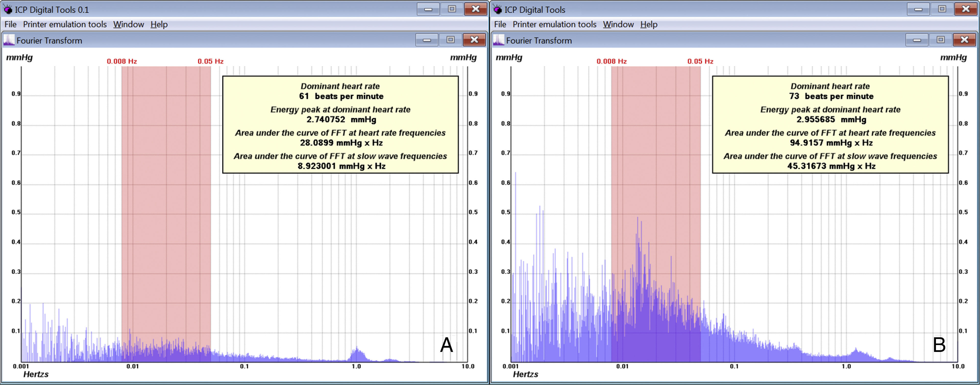Open Printer emulation tools menu, right window
Screen dimensions: 980x385
point(554,24)
